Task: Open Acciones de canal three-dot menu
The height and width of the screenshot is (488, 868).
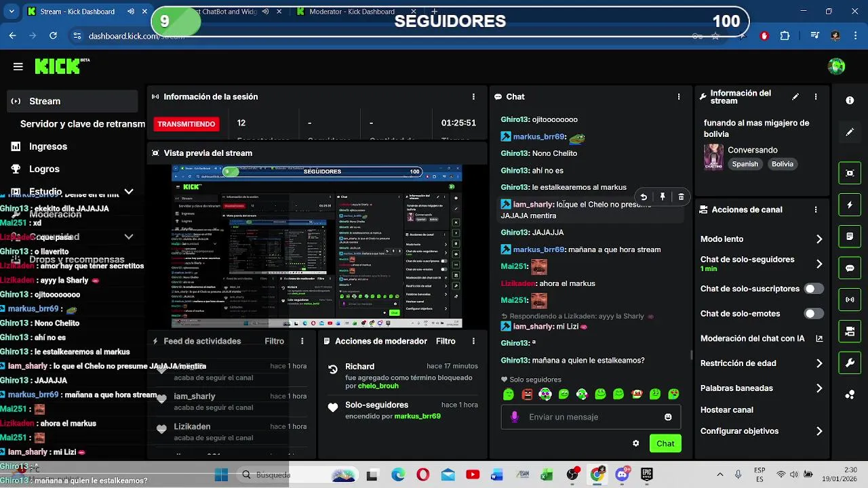Action: (816, 210)
